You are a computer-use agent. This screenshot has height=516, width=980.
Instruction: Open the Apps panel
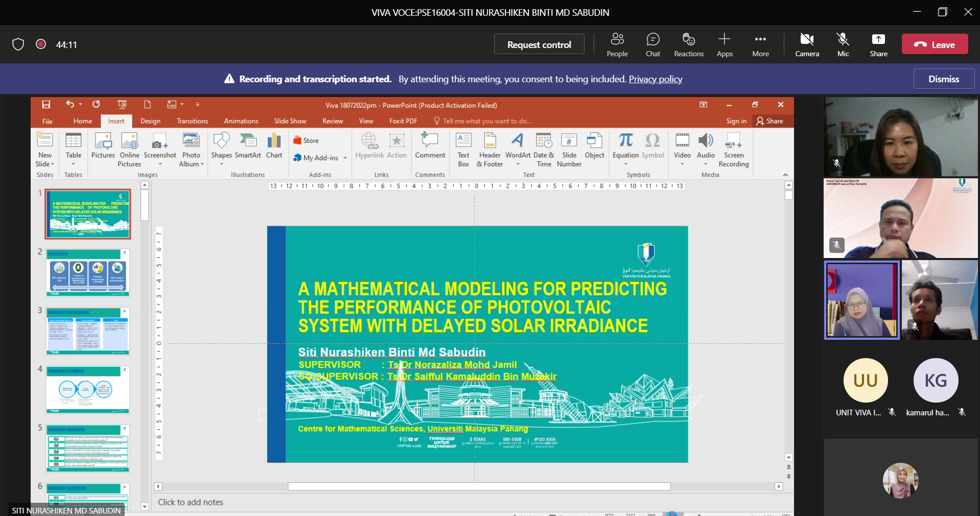[x=725, y=44]
